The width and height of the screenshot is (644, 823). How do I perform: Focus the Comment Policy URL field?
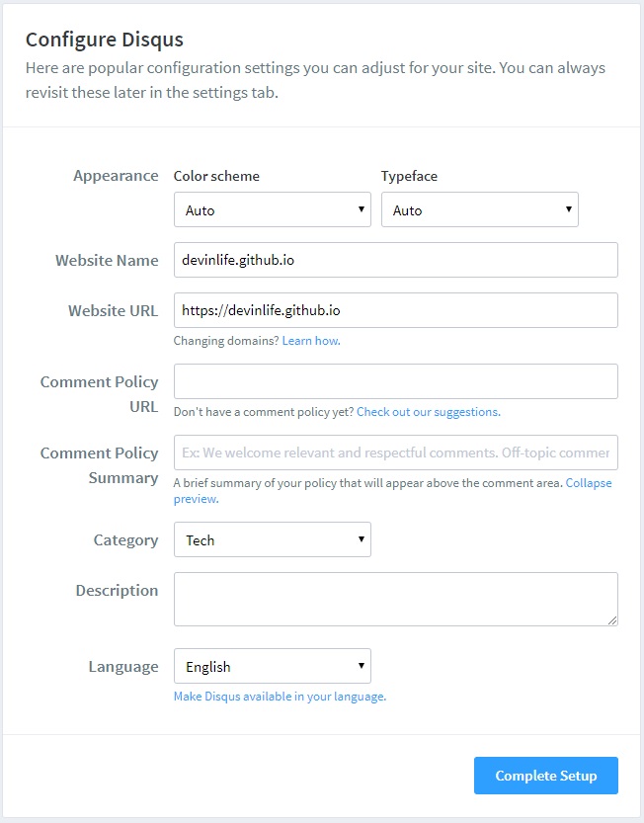click(396, 381)
